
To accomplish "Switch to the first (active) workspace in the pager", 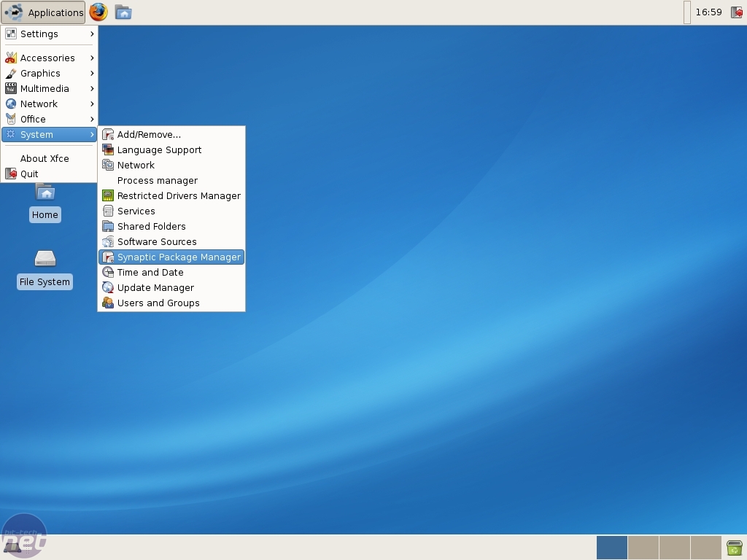I will 612,548.
